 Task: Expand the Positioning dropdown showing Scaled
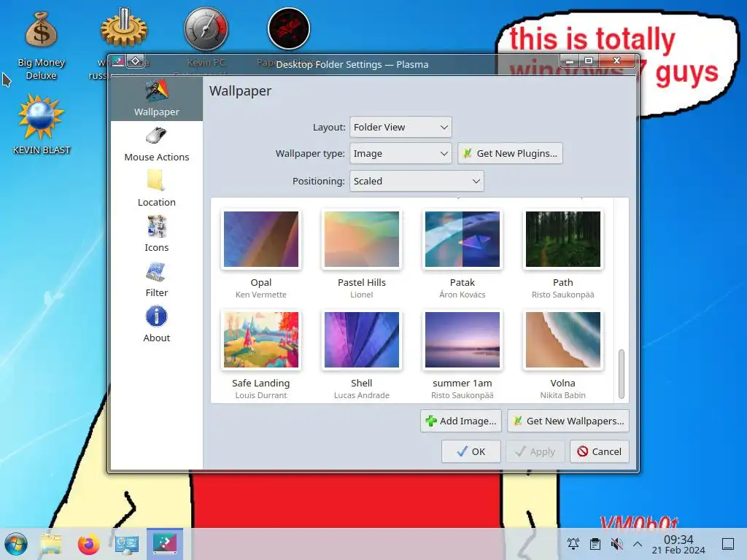[417, 181]
